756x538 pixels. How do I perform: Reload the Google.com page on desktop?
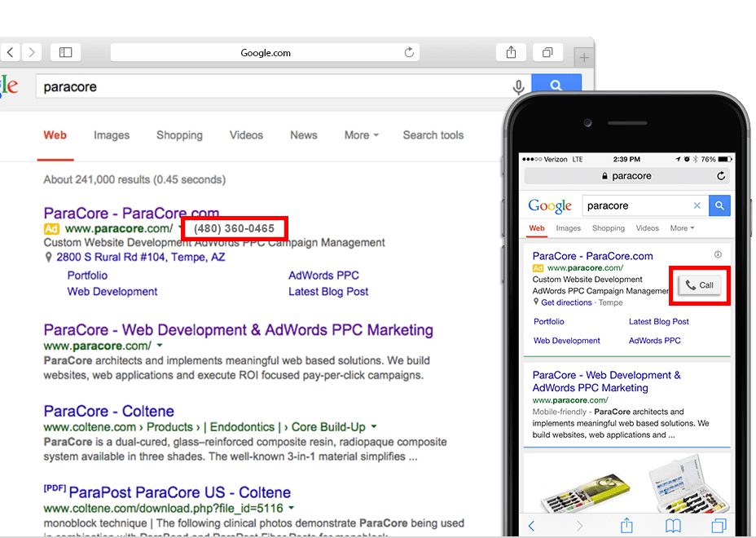(409, 52)
